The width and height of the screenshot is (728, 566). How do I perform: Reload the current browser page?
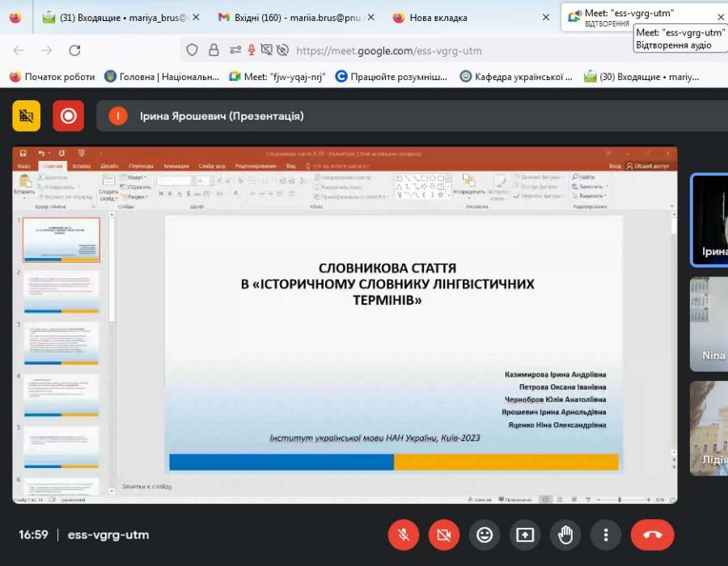click(74, 50)
